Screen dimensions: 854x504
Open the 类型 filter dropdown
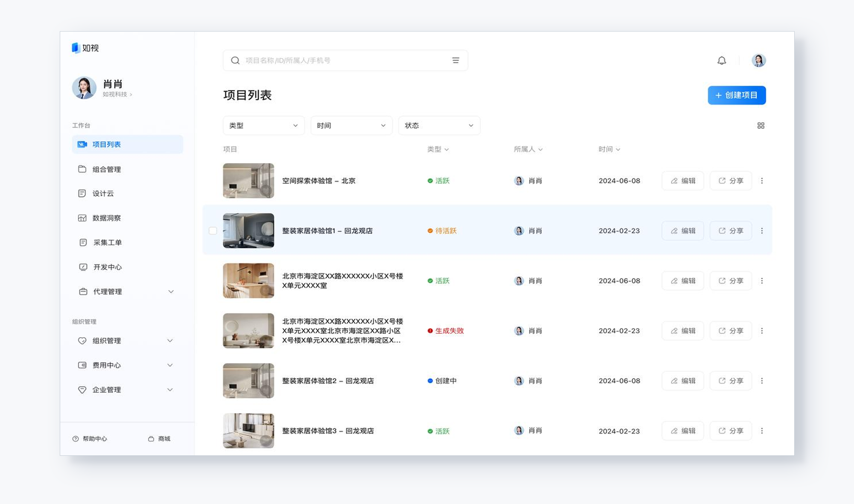[x=263, y=125]
